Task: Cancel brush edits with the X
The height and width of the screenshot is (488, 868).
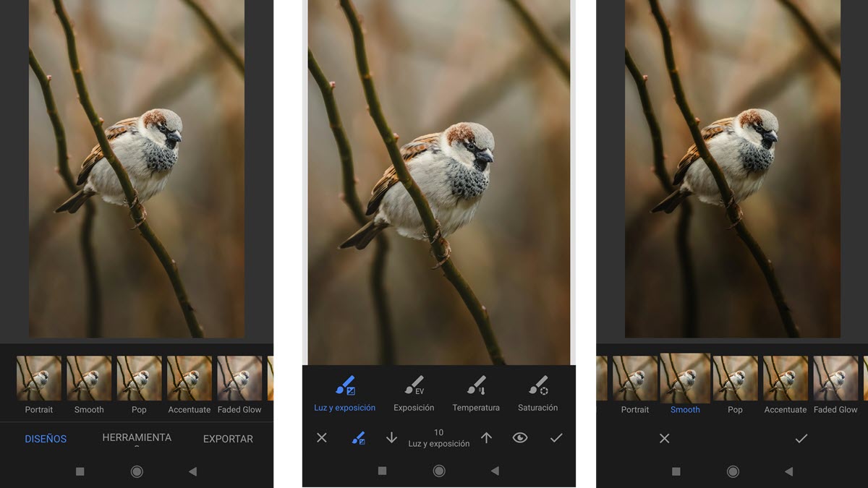Action: coord(322,437)
